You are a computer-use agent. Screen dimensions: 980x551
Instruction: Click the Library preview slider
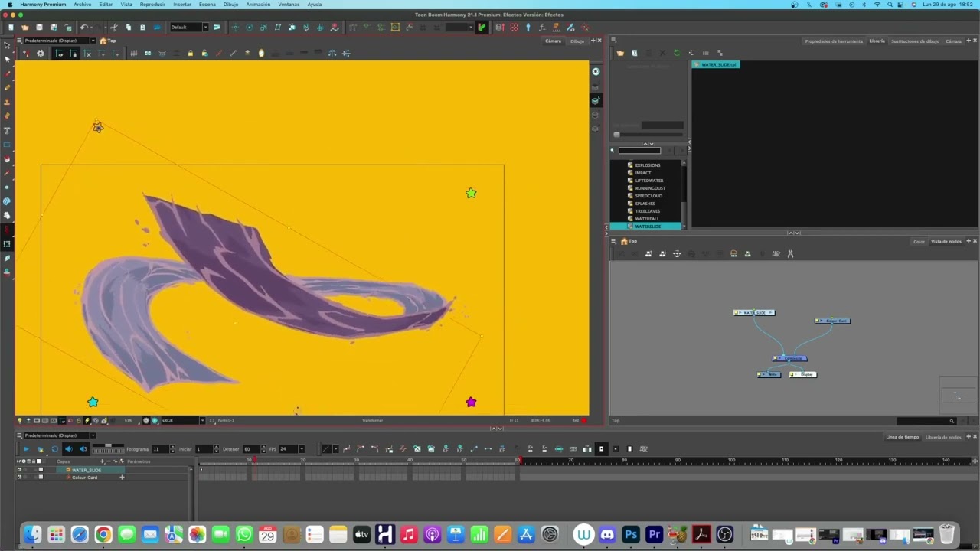pyautogui.click(x=649, y=135)
